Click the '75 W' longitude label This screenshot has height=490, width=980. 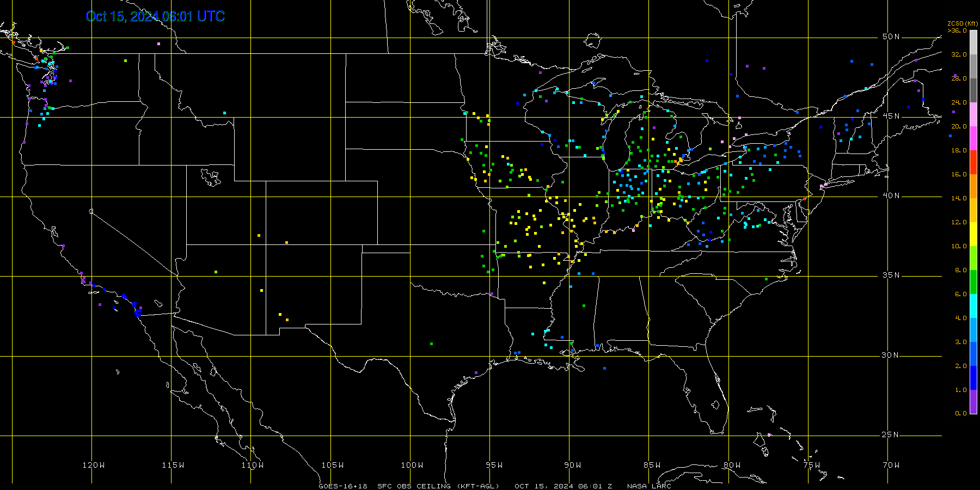point(811,465)
